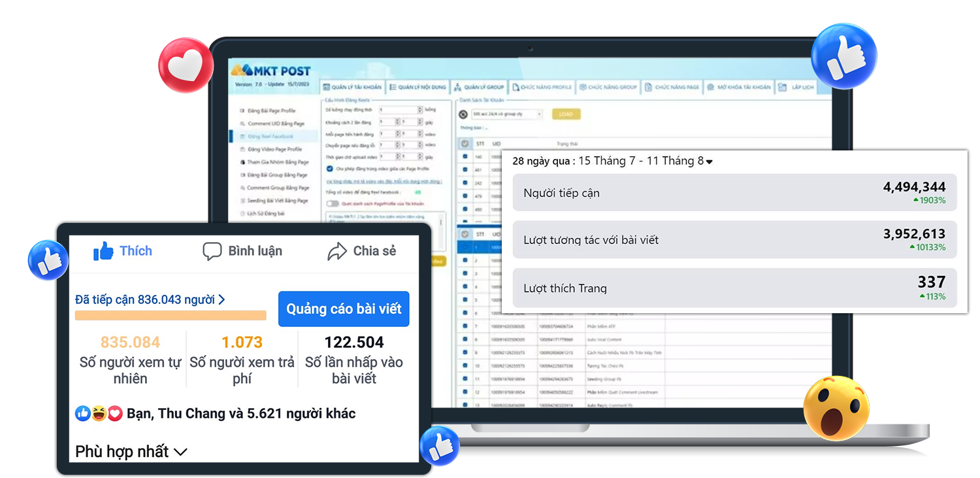Click the Lượt tương tác với bài viết card
The image size is (980, 478).
(x=734, y=239)
